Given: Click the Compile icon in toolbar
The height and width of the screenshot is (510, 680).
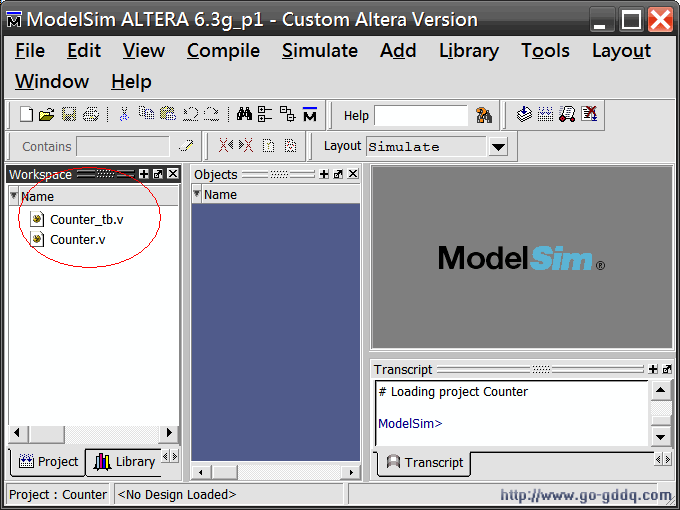Looking at the screenshot, I should click(x=524, y=115).
